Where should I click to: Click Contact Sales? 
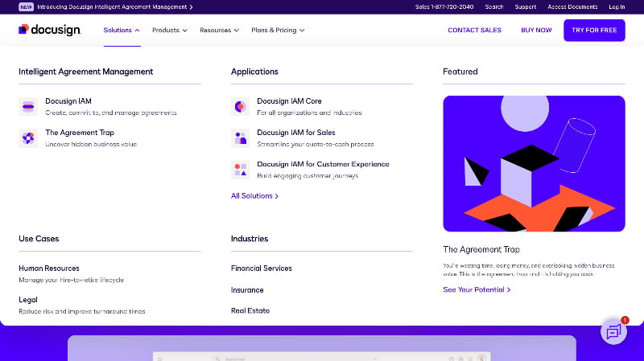pyautogui.click(x=474, y=31)
